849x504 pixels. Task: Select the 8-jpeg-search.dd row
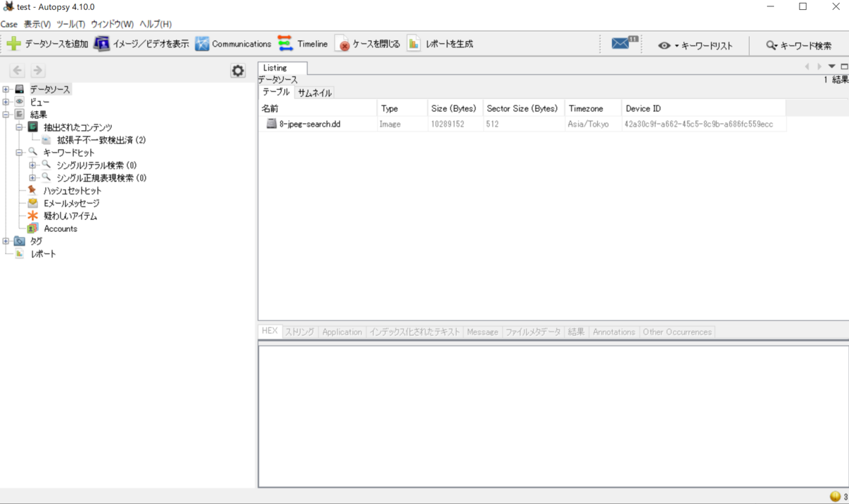click(522, 124)
